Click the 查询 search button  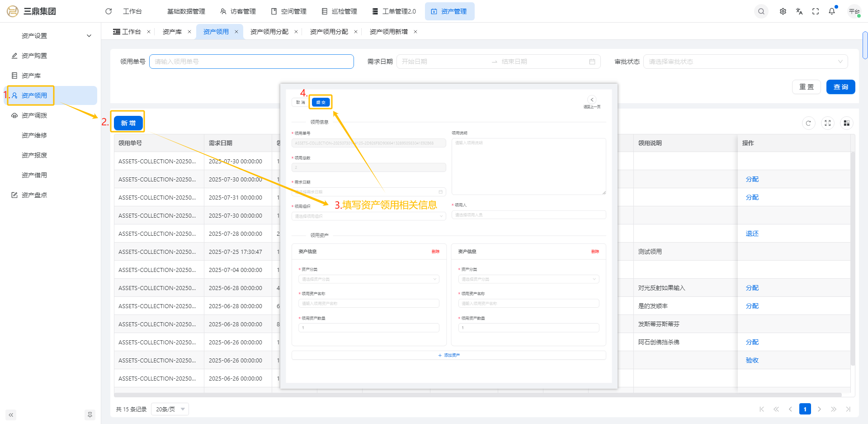pos(840,87)
